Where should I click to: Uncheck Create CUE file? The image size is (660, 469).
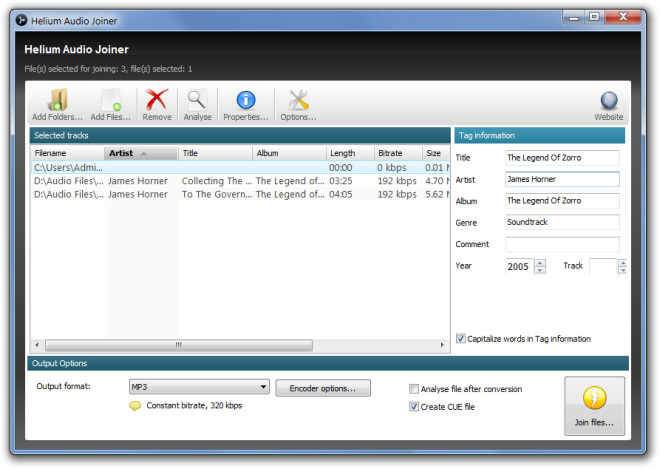[414, 407]
